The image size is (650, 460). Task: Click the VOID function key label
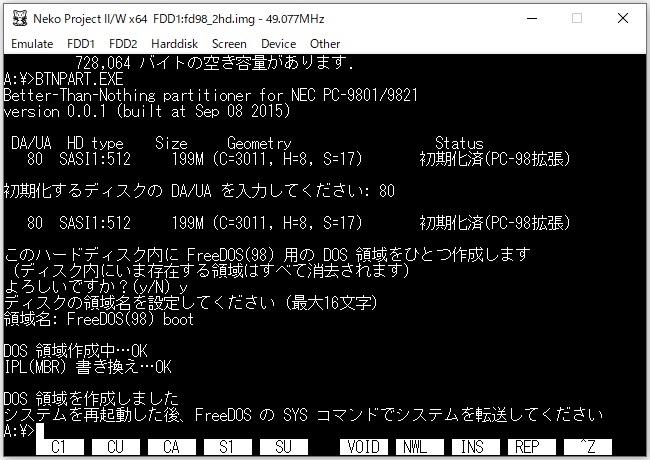364,447
